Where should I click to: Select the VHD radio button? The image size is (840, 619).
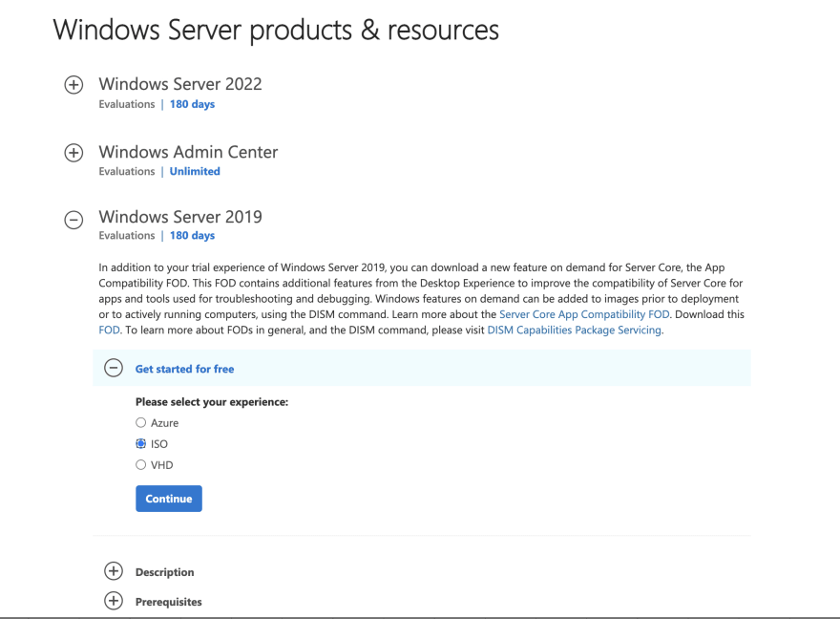click(140, 464)
